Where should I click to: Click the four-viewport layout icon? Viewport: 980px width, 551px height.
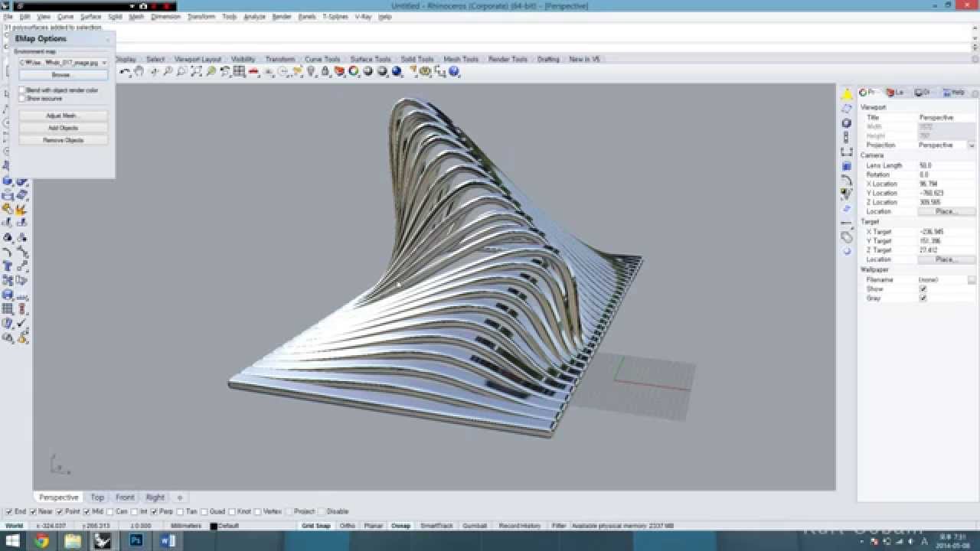(x=239, y=71)
